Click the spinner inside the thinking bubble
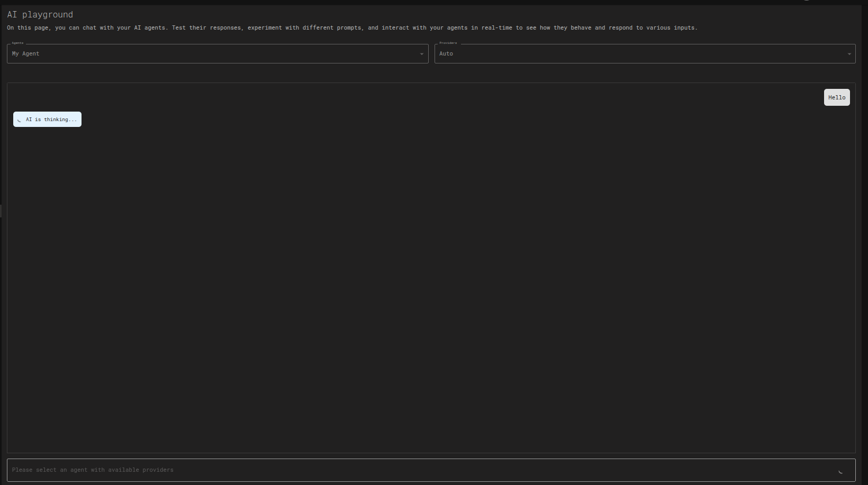This screenshot has width=868, height=485. coord(20,120)
